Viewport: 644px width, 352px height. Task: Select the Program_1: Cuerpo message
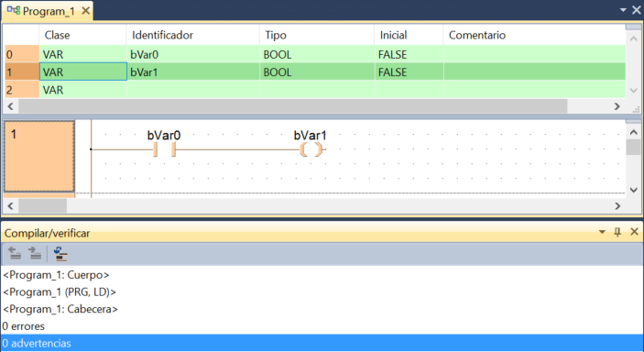click(56, 275)
